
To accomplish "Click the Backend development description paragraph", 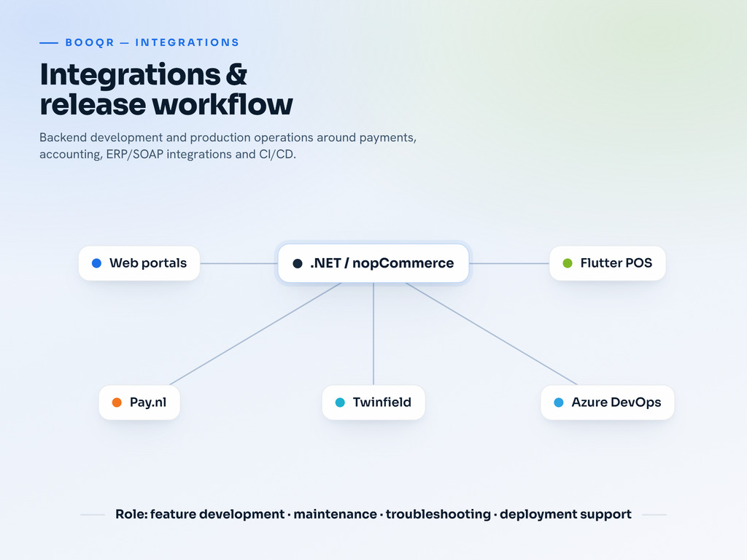I will click(x=228, y=146).
